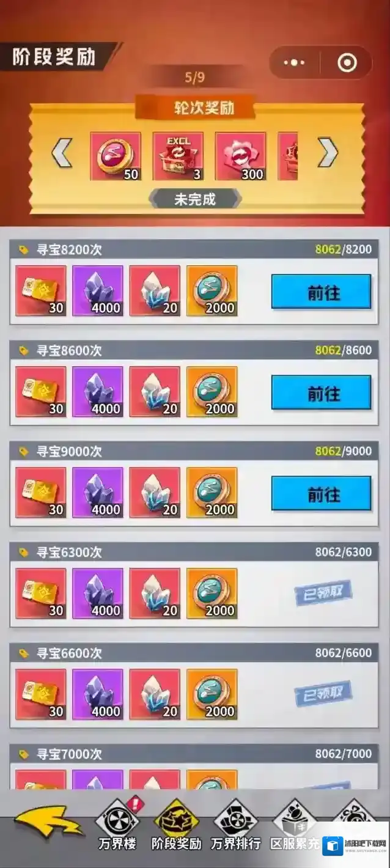Click 前往 button for 寻宝9000次
Screen dimensions: 390x868
tap(322, 493)
